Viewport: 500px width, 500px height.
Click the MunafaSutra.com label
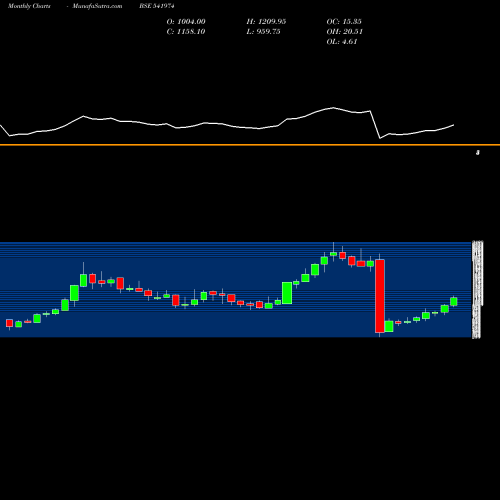point(97,6)
